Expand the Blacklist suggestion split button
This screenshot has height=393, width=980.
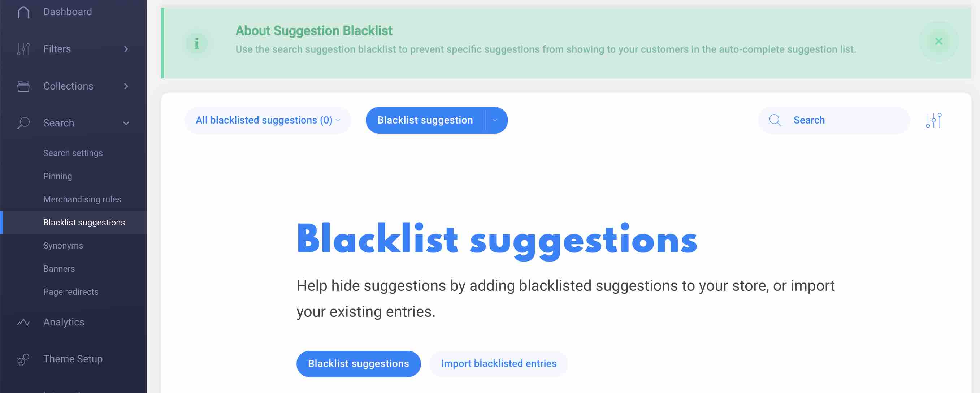[x=495, y=120]
